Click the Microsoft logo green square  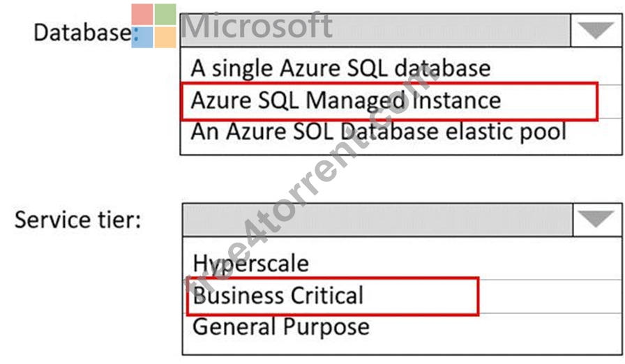[165, 15]
